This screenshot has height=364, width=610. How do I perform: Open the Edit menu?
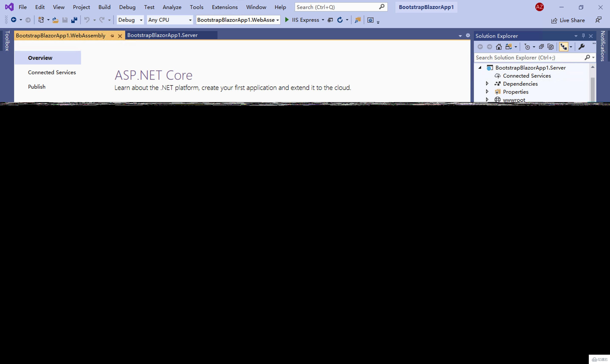(x=40, y=7)
